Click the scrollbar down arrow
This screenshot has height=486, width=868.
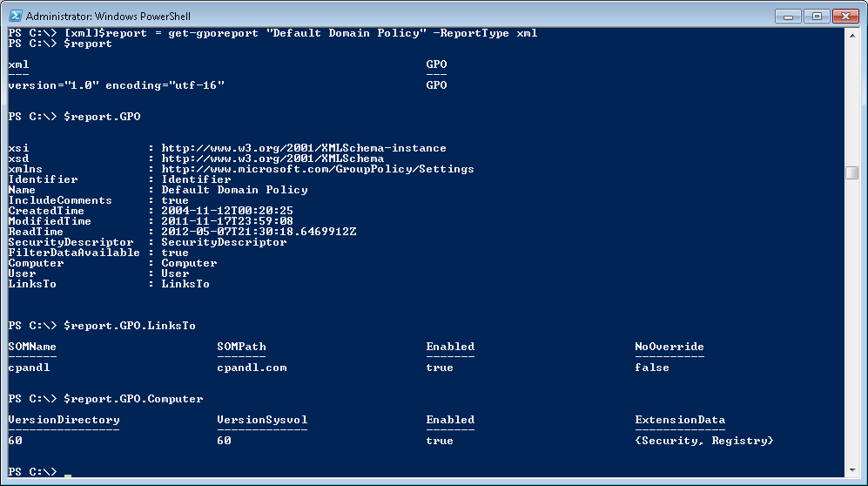click(x=851, y=471)
